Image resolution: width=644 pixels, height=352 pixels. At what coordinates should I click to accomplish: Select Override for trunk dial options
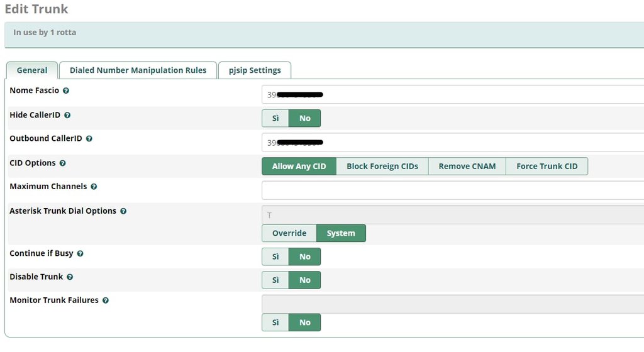[x=289, y=233]
